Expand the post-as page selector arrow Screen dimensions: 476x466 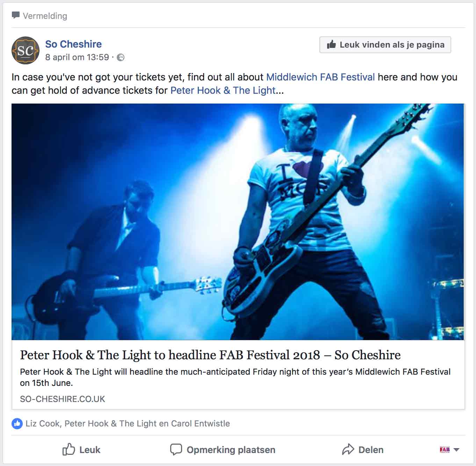click(456, 450)
